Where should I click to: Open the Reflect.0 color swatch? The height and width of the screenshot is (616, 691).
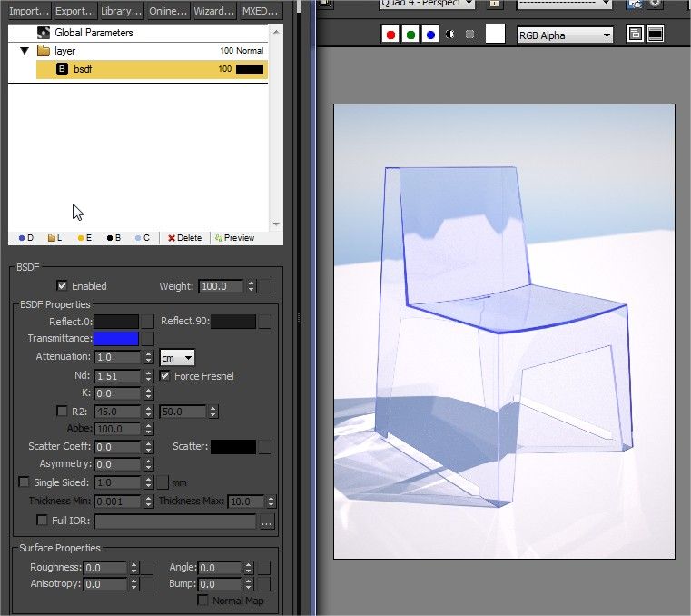(116, 322)
